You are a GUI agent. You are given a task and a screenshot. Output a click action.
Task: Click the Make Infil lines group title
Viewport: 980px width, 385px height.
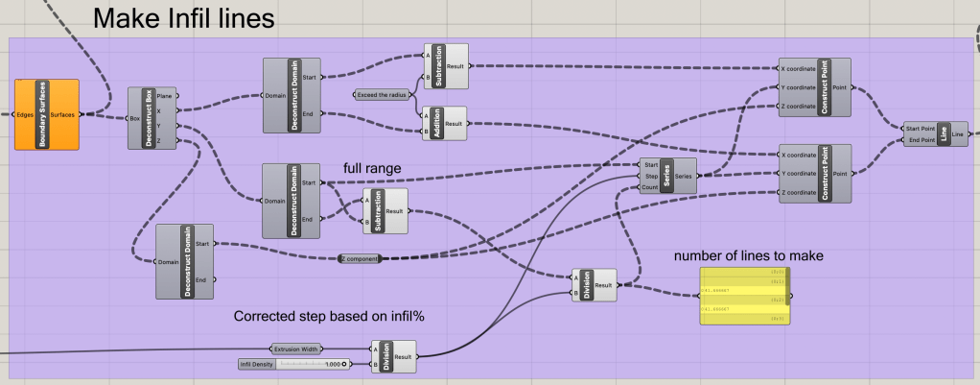coord(182,18)
